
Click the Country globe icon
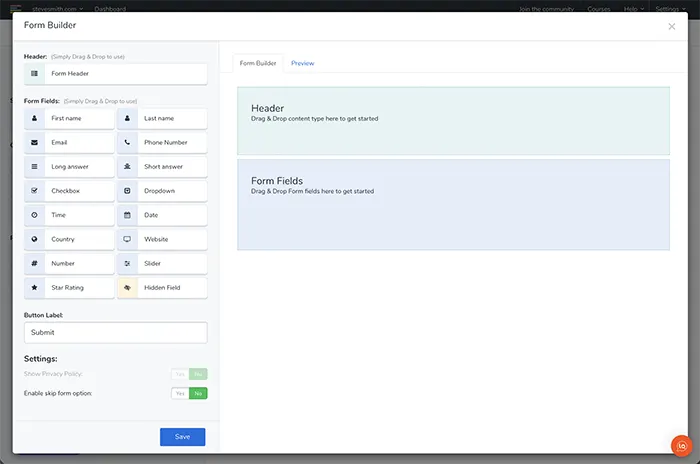(x=34, y=239)
